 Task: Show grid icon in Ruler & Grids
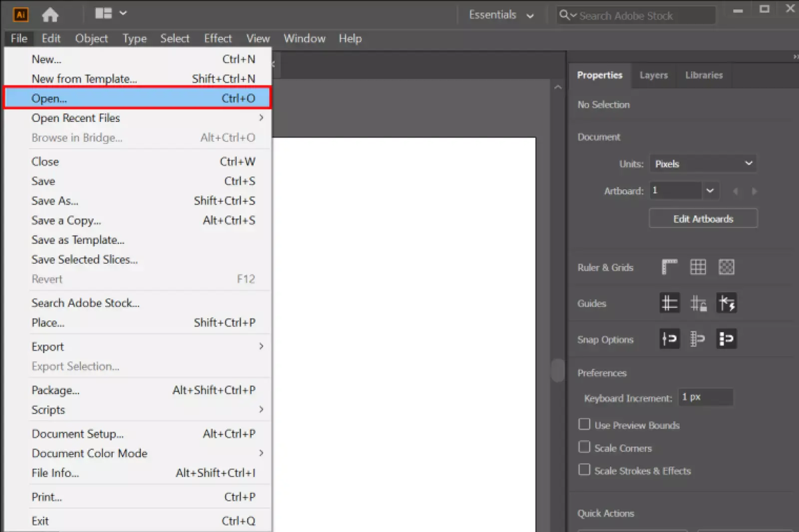(698, 267)
